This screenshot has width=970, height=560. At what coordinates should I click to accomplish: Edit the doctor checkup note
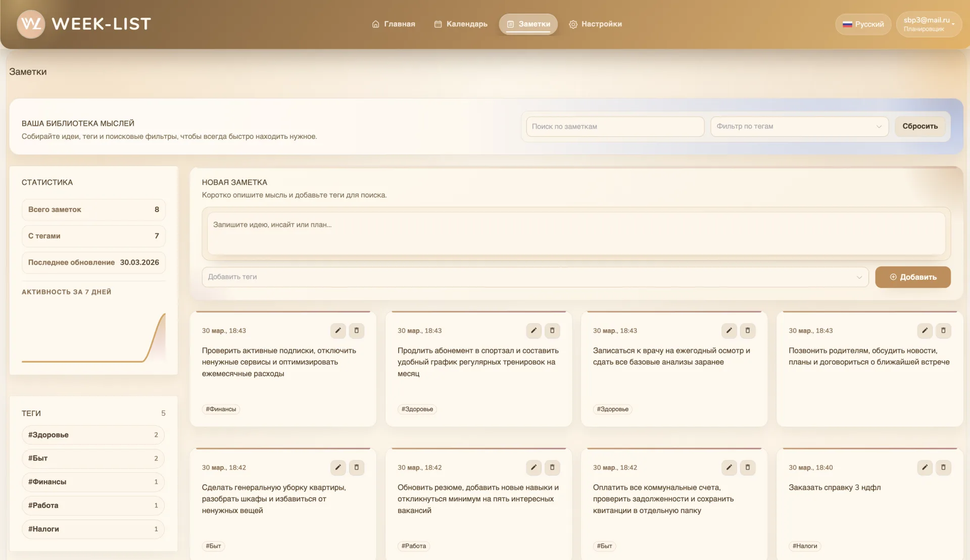click(x=729, y=331)
